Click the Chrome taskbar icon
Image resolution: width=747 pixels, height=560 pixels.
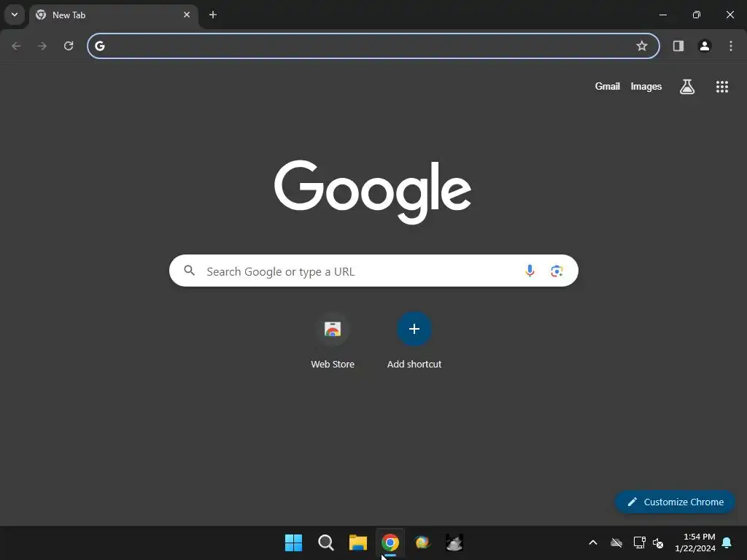coord(390,542)
